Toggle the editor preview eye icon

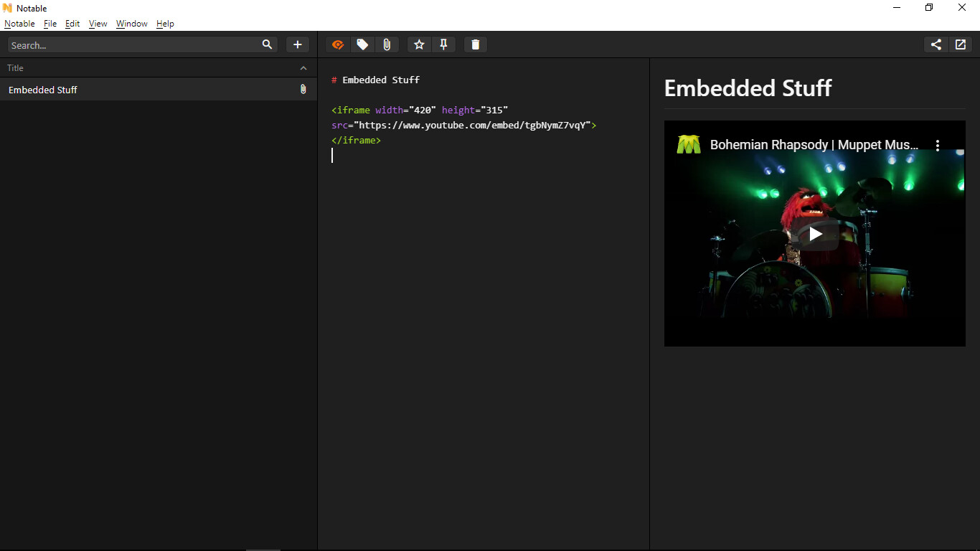pos(338,44)
